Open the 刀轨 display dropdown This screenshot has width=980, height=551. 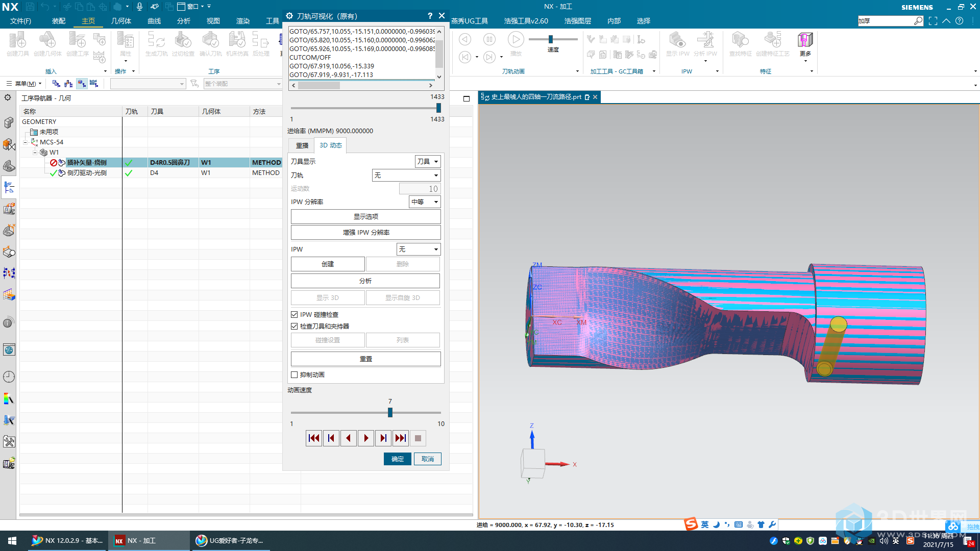(406, 176)
